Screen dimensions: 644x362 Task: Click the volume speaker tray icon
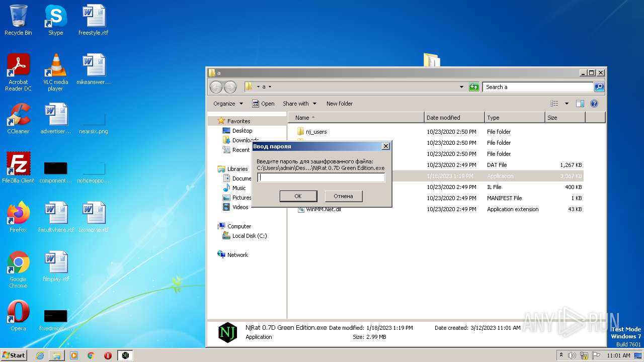click(x=572, y=355)
